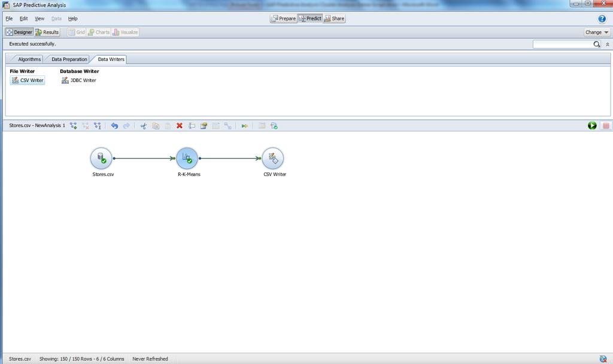Image resolution: width=613 pixels, height=364 pixels.
Task: Run the analysis with green play button
Action: 592,126
